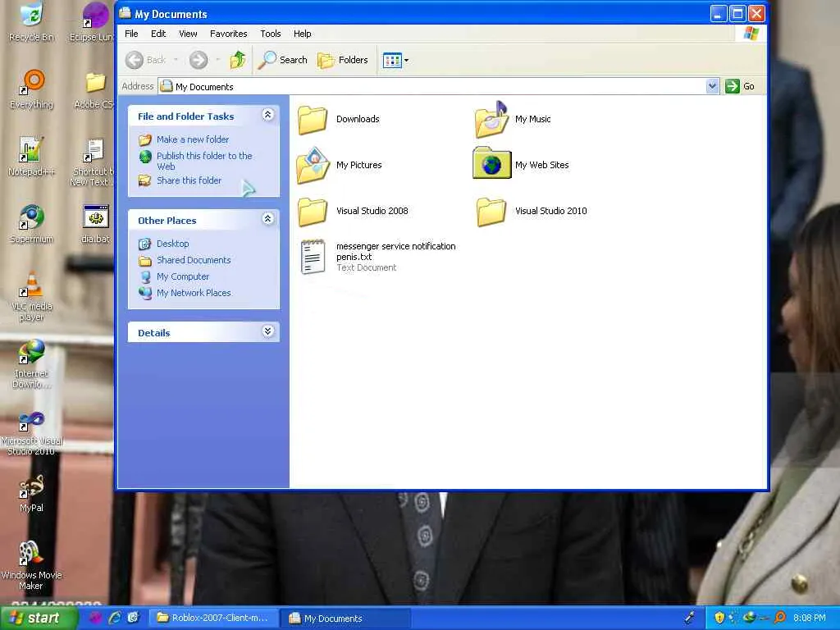
Task: Open the Favorites menu
Action: pos(229,34)
